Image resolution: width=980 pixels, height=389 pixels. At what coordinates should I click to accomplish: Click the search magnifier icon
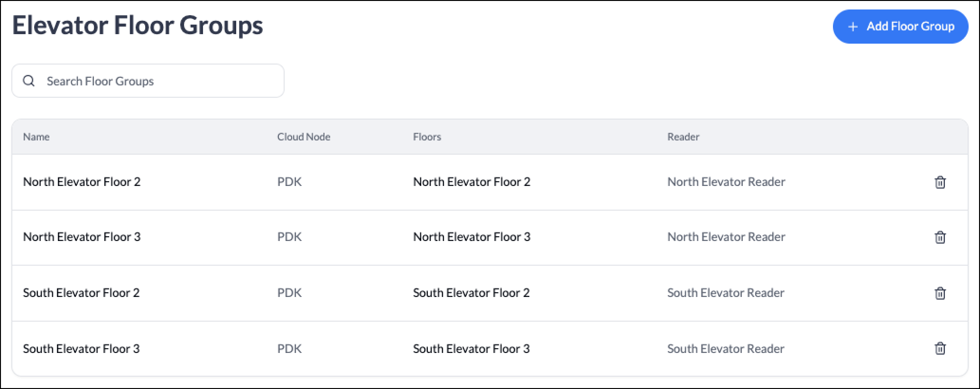coord(29,81)
